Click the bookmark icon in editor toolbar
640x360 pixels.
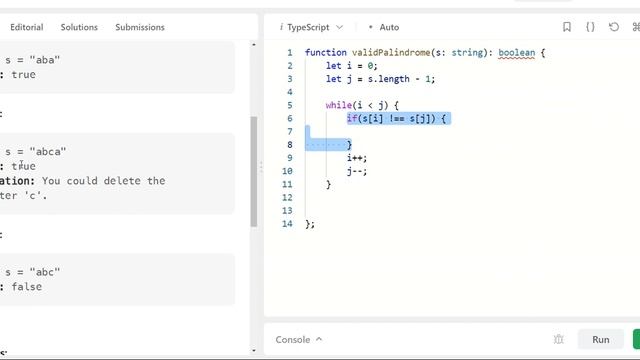(x=567, y=27)
